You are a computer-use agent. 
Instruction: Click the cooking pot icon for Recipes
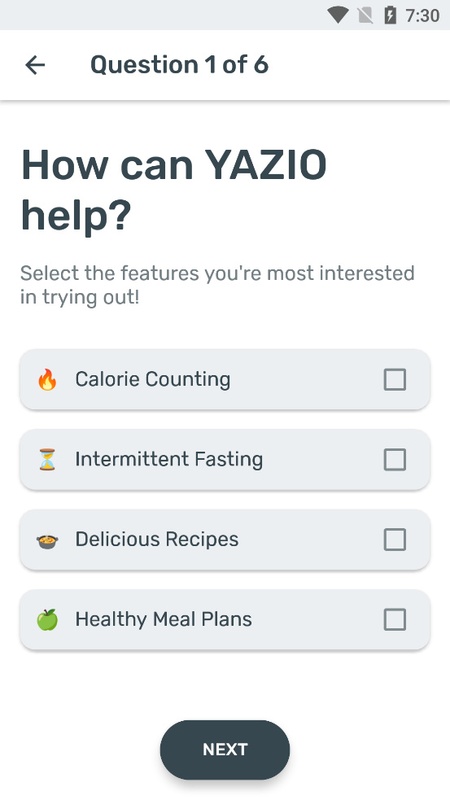[x=47, y=540]
